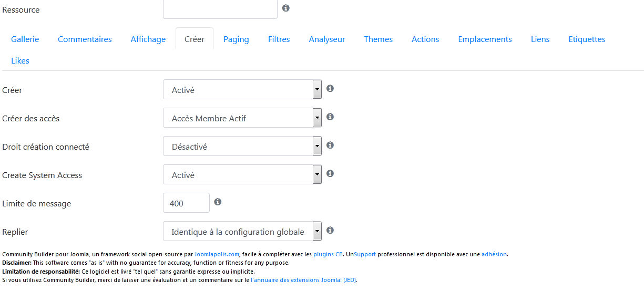Expand Replier global configuration dropdown

242,231
